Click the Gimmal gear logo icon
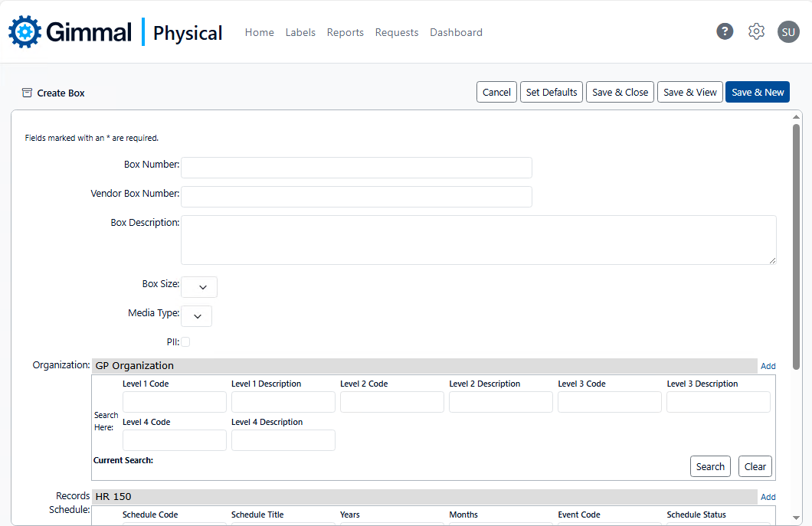 (25, 32)
